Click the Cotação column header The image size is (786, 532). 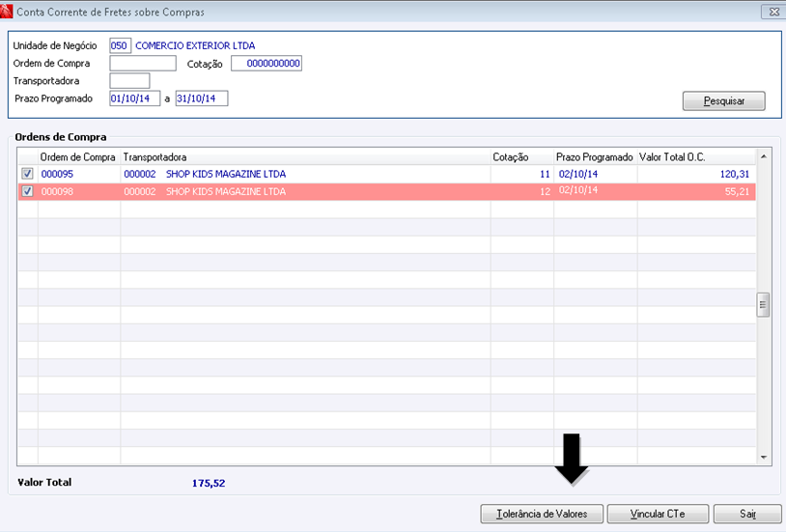point(521,157)
